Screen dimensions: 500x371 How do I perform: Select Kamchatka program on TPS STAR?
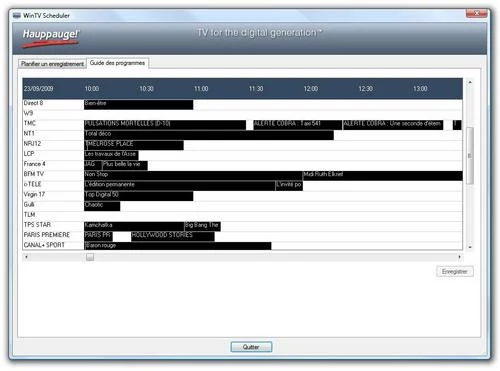[134, 226]
